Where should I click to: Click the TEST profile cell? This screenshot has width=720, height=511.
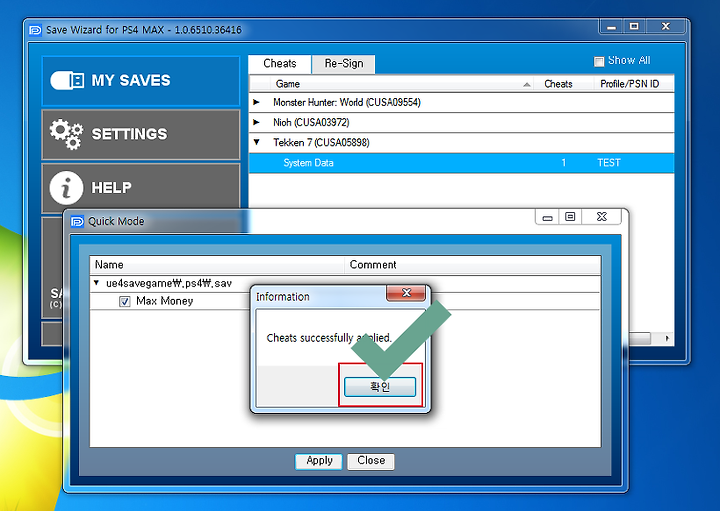coord(609,163)
